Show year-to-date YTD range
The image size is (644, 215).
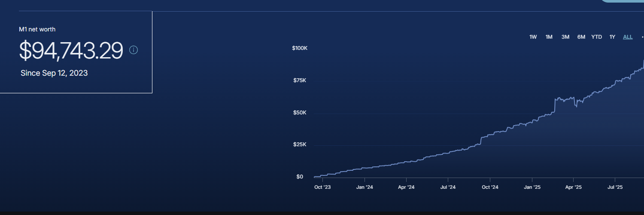597,37
